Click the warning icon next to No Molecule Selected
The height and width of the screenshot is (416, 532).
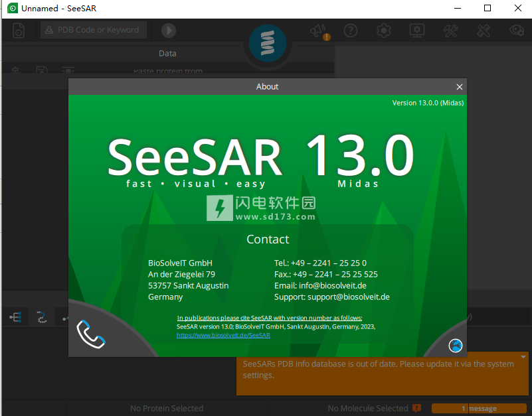pyautogui.click(x=416, y=408)
